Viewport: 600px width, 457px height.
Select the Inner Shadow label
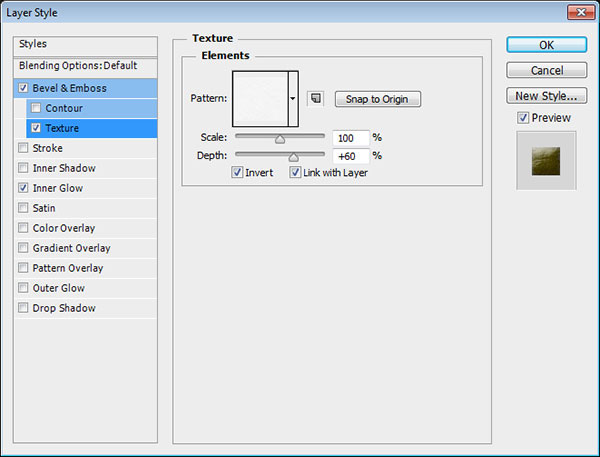point(64,168)
